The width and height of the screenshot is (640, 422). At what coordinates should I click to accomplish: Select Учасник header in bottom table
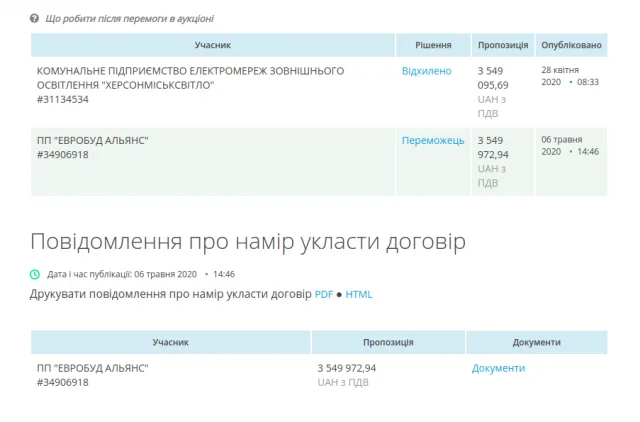[171, 342]
